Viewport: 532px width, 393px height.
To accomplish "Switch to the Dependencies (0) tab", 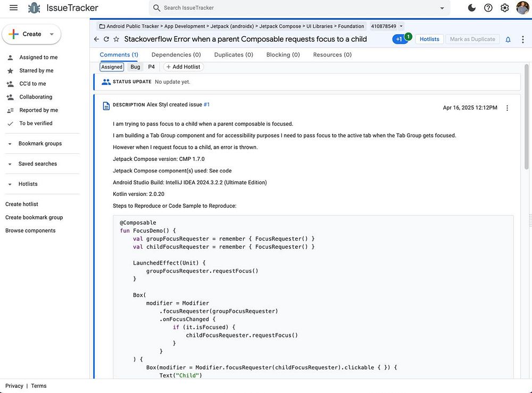I will (x=176, y=55).
